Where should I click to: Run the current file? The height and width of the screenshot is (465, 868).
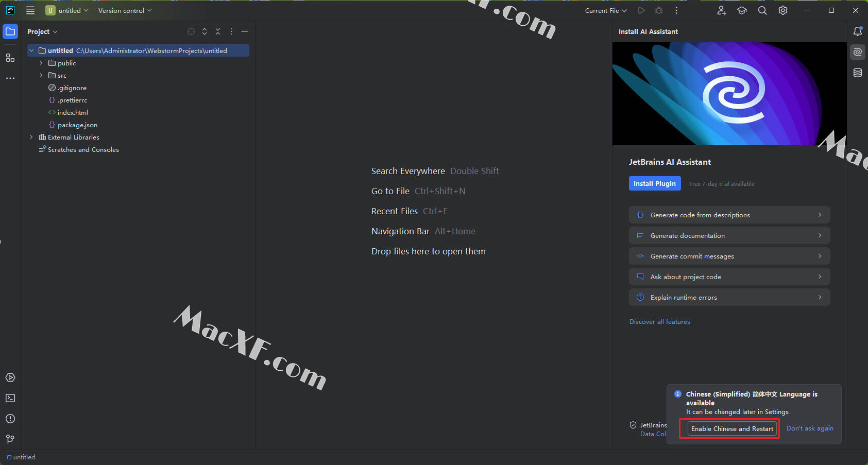pyautogui.click(x=641, y=10)
